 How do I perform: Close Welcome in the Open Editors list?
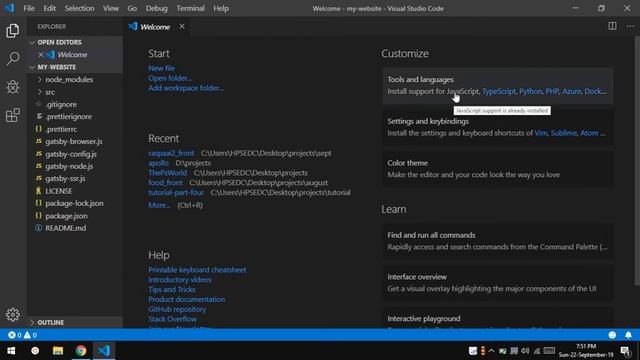coord(40,54)
